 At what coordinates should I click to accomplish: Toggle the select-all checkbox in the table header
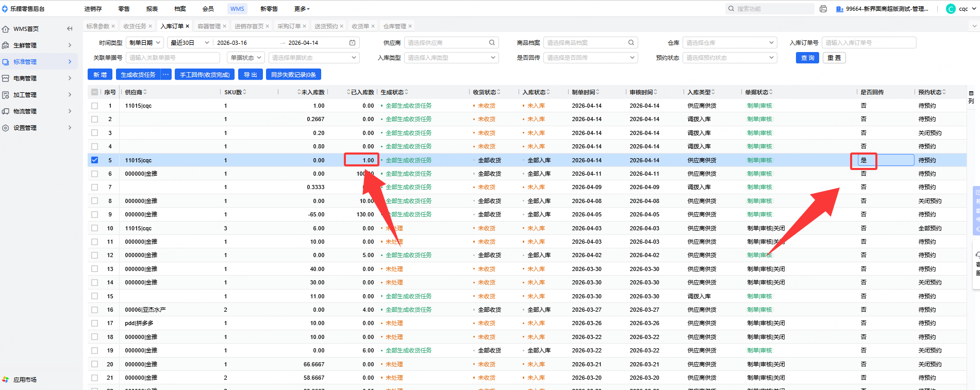point(94,92)
